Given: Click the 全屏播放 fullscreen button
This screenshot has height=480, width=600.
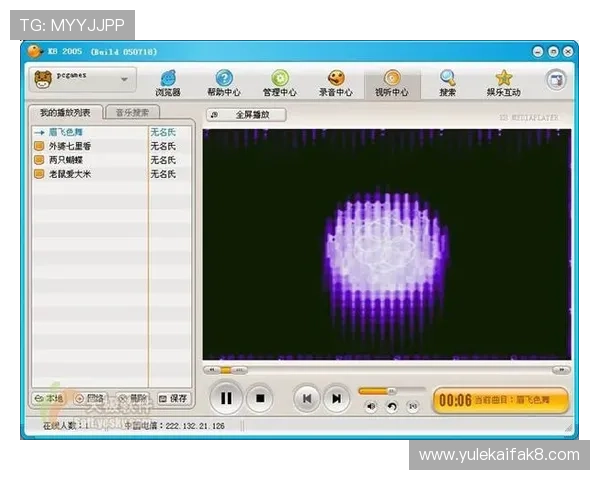Looking at the screenshot, I should click(x=246, y=114).
